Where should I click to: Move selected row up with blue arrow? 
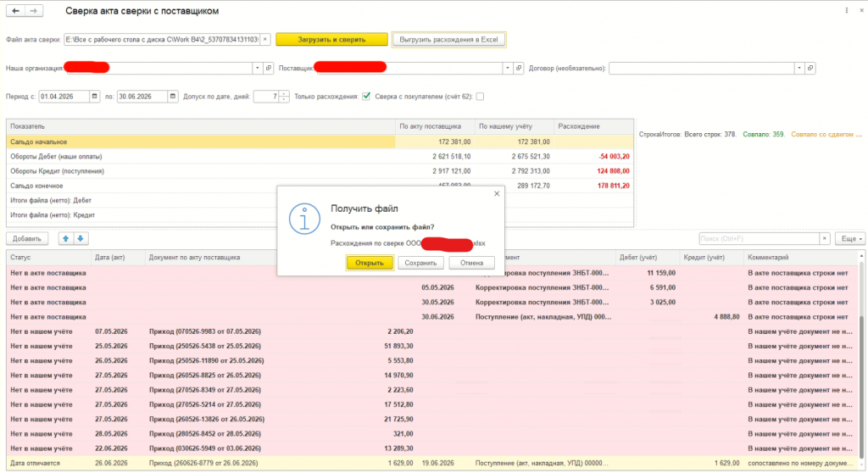[x=66, y=239]
